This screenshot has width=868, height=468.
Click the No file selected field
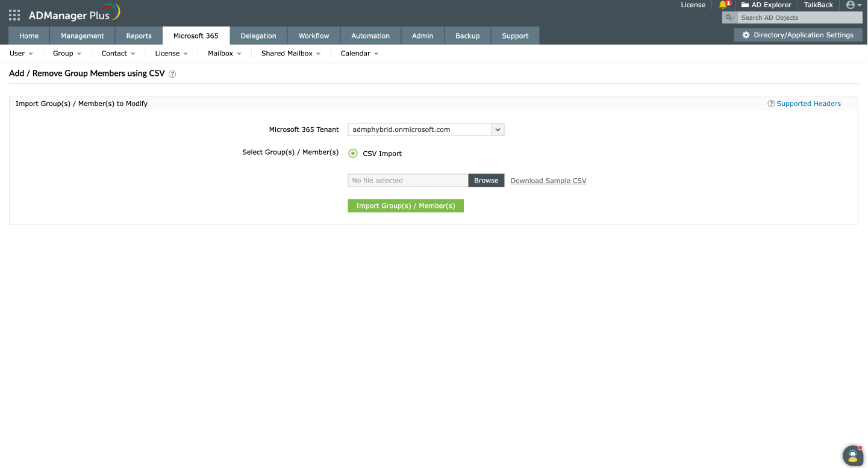pyautogui.click(x=408, y=181)
